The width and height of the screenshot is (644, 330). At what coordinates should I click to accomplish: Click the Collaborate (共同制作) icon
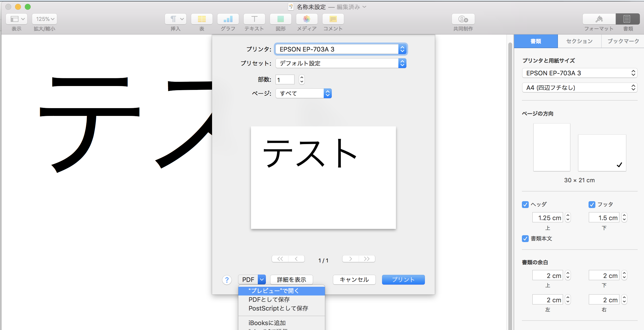(x=463, y=19)
